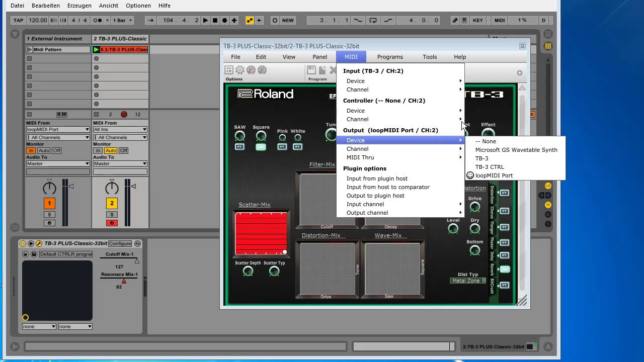Viewport: 644px width, 362px height.
Task: Click the global Record button in transport
Action: click(224, 20)
